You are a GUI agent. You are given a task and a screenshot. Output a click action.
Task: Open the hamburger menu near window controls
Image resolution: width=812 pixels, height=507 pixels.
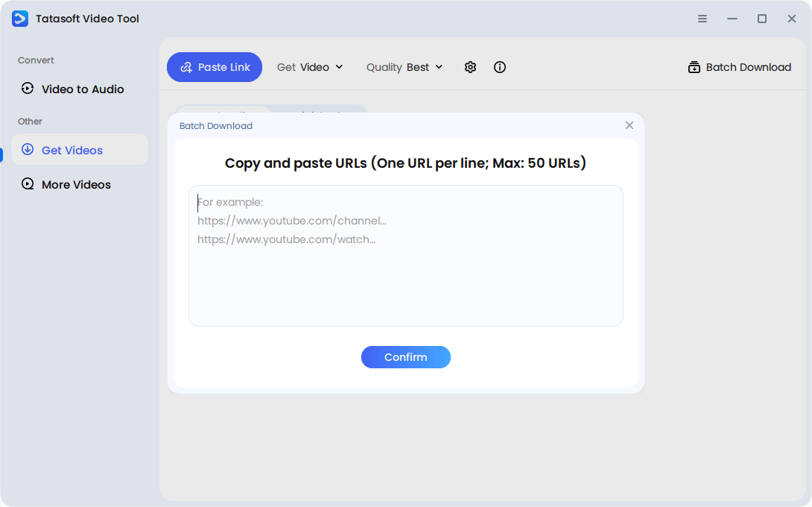point(702,19)
